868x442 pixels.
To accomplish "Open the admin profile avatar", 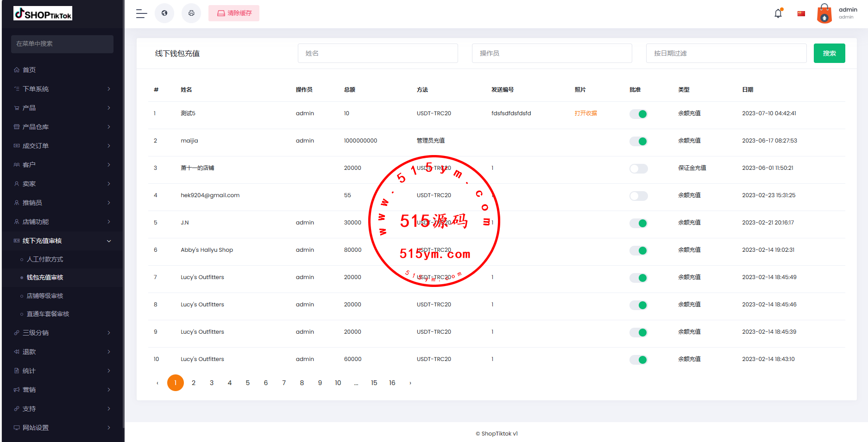I will click(x=824, y=13).
